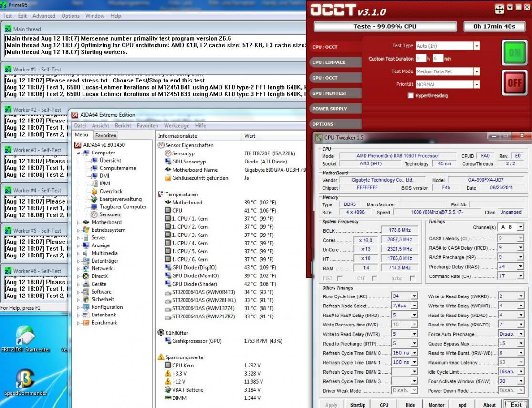Open the Channel(s) dropdown in CPU-Tweaker
The image size is (532, 408).
(520, 227)
